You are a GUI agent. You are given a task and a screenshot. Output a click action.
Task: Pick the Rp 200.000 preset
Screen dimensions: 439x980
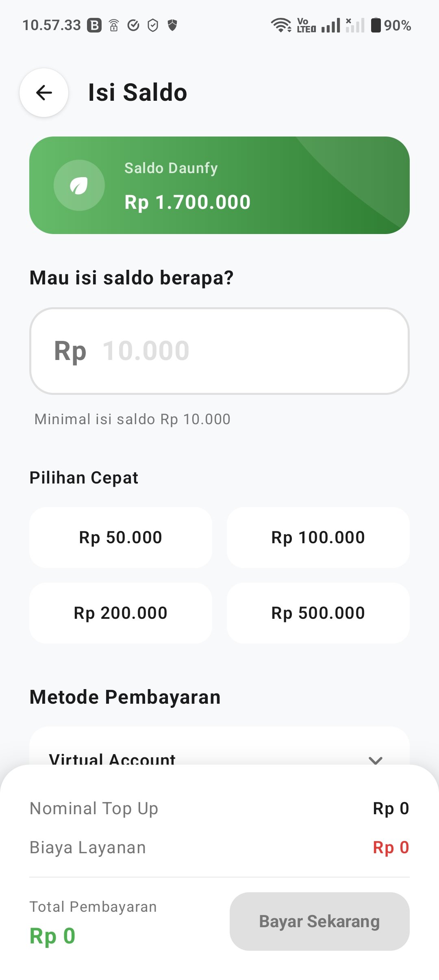coord(121,613)
